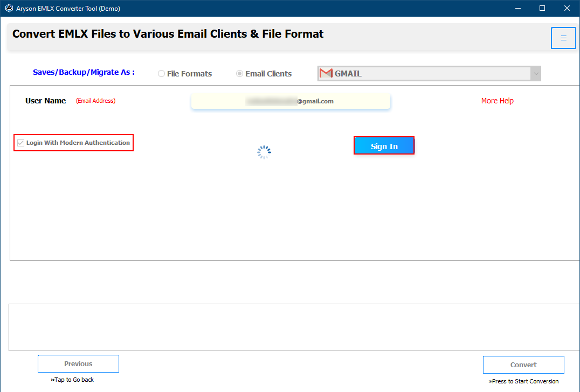Click the Convert EMLX Files heading text
The width and height of the screenshot is (580, 392).
(x=168, y=34)
